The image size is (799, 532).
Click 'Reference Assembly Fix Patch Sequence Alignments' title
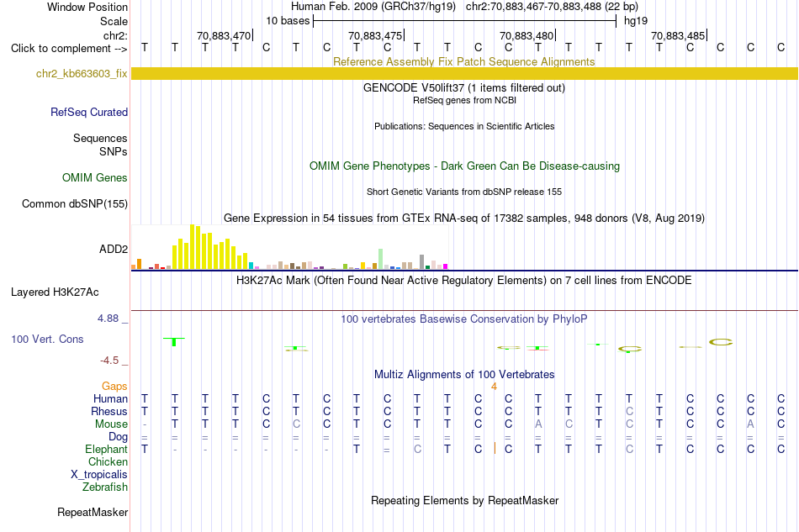tap(463, 61)
